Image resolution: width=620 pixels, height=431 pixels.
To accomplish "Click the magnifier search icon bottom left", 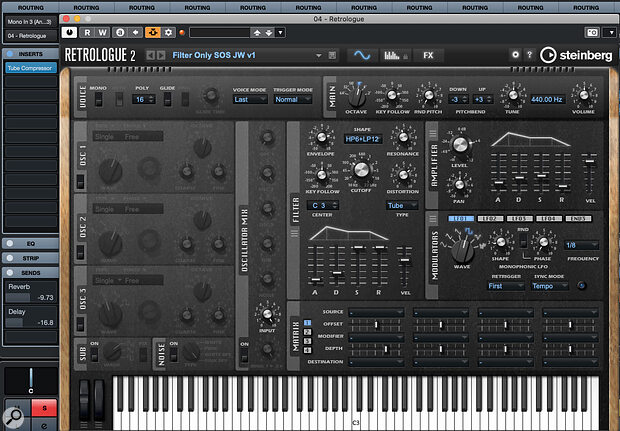I will (x=13, y=418).
